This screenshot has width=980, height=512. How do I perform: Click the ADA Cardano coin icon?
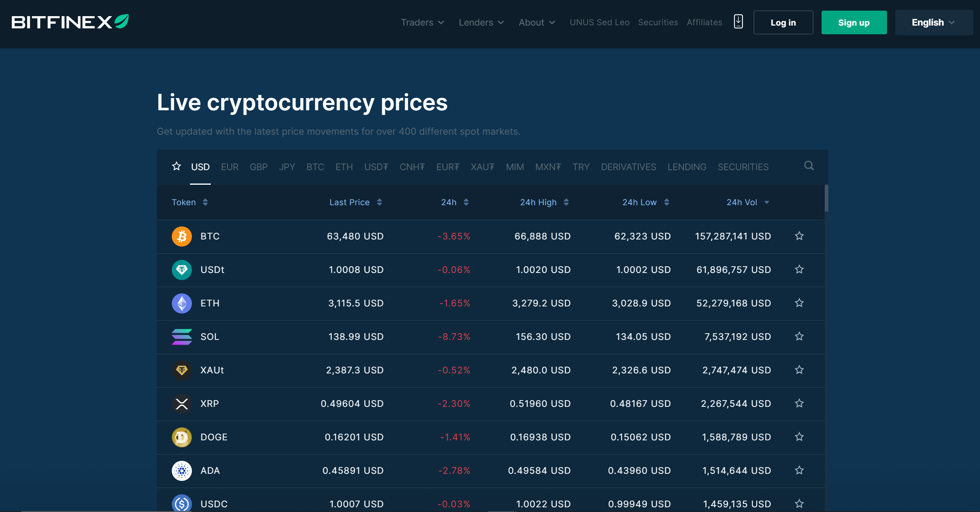182,471
